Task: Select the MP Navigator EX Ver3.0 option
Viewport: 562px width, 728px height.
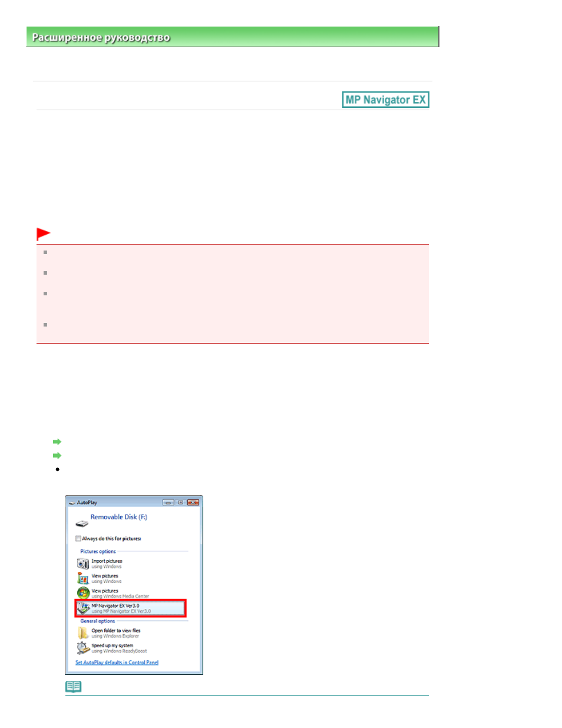Action: pyautogui.click(x=131, y=608)
